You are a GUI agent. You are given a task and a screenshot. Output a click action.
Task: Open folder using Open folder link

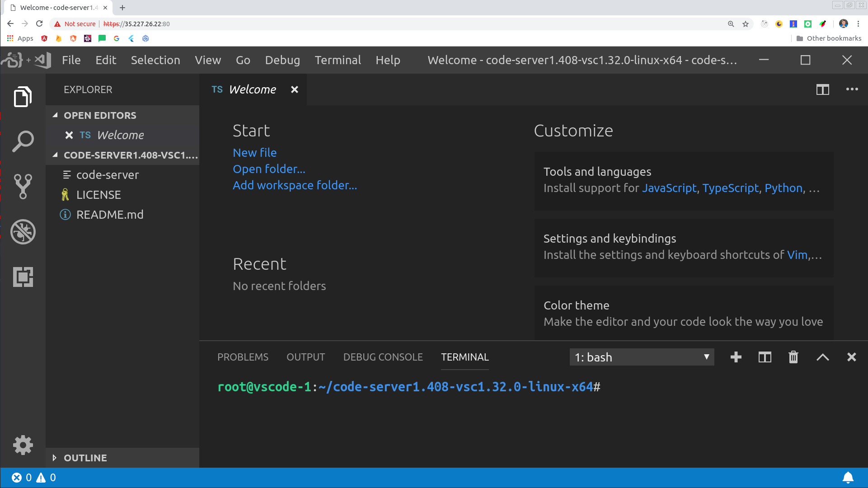click(269, 169)
